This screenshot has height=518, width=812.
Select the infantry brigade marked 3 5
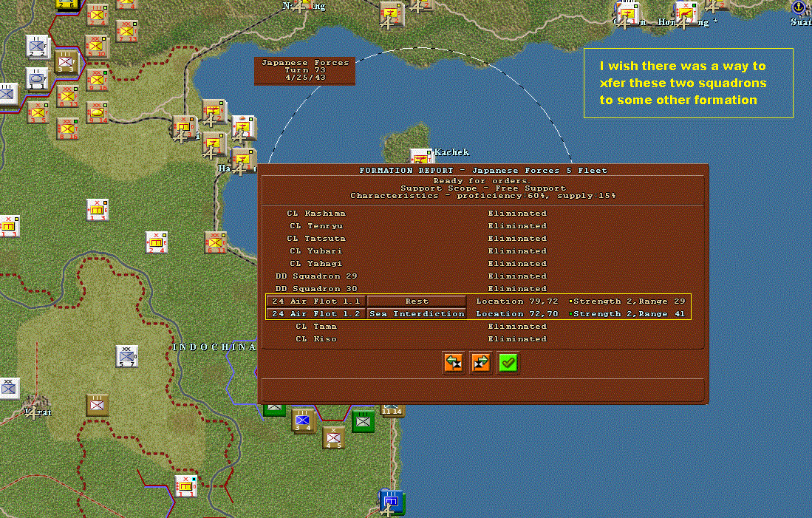click(x=37, y=112)
